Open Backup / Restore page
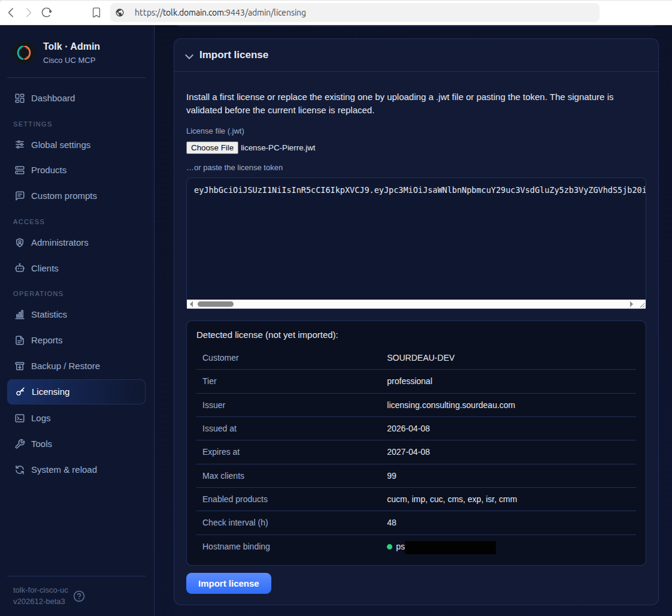The height and width of the screenshot is (616, 672). [x=76, y=366]
